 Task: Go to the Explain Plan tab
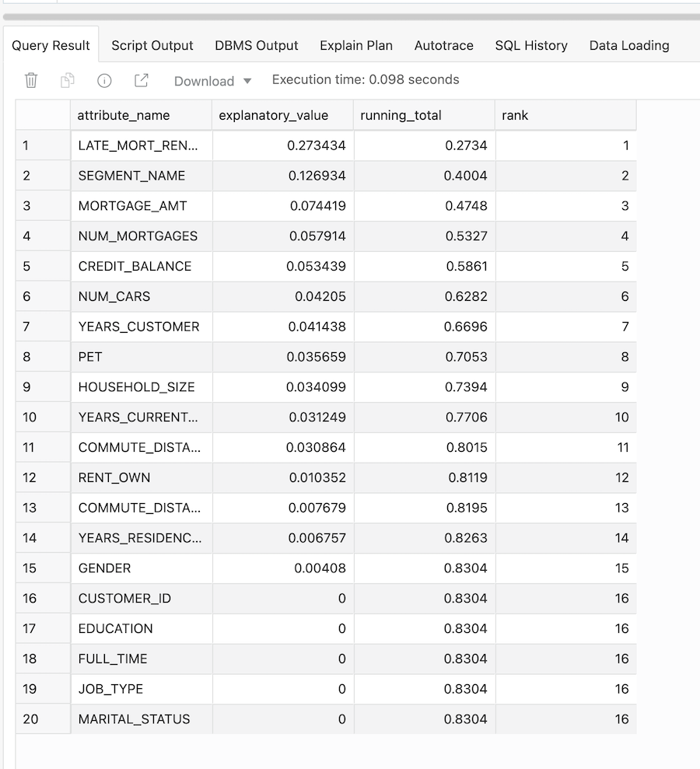(x=355, y=45)
